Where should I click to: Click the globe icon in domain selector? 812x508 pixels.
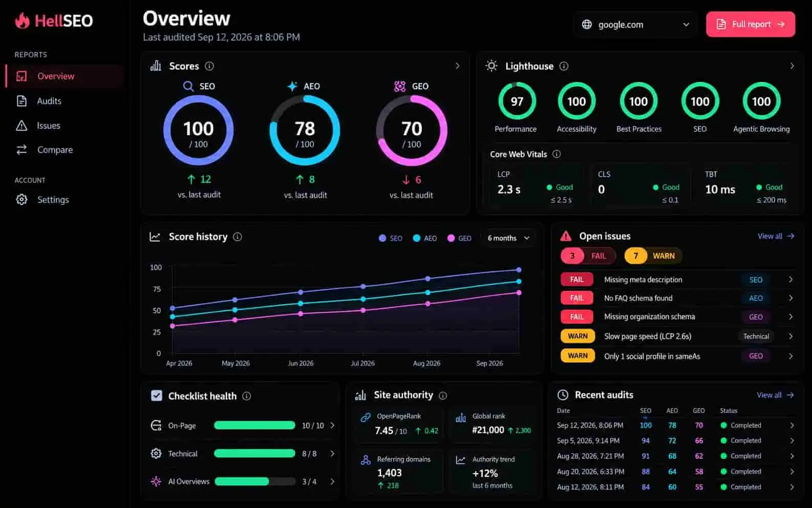pos(587,24)
